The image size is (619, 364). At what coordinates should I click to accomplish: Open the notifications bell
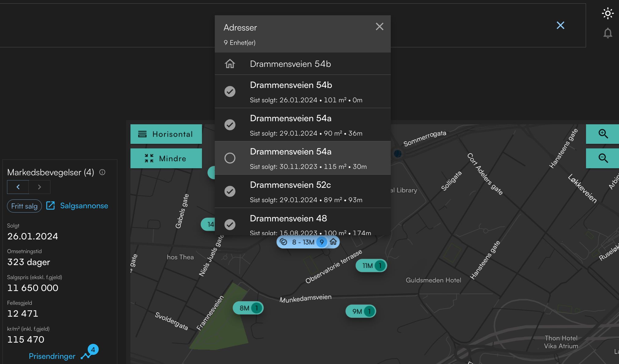(x=607, y=33)
